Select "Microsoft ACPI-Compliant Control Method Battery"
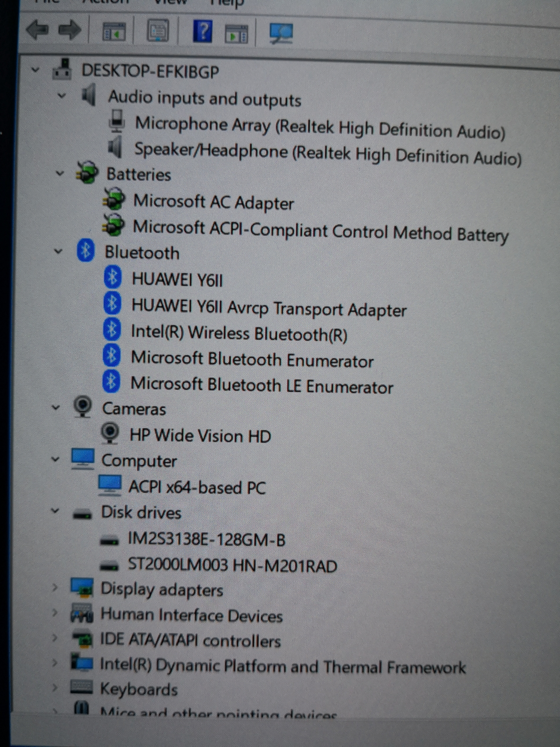The width and height of the screenshot is (560, 747). [x=320, y=231]
